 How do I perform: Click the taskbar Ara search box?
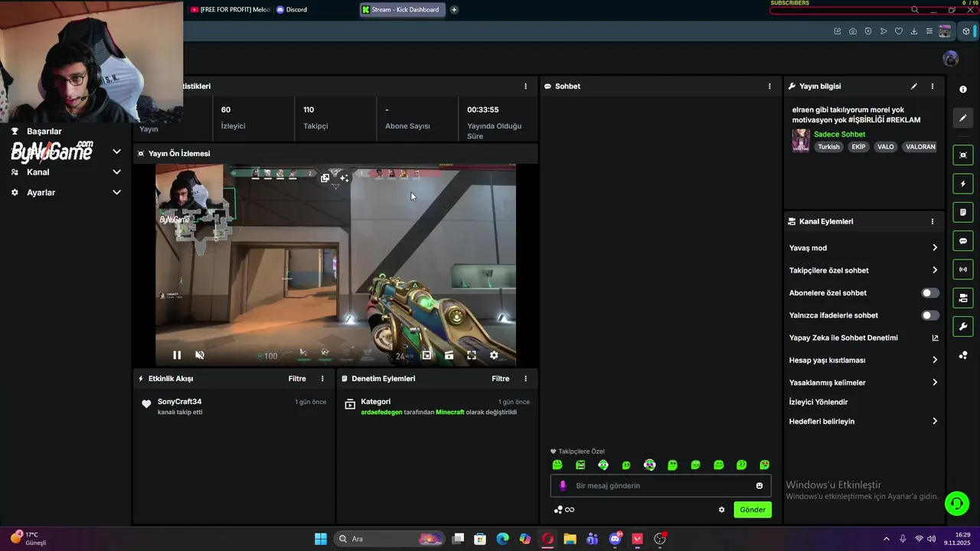point(390,539)
